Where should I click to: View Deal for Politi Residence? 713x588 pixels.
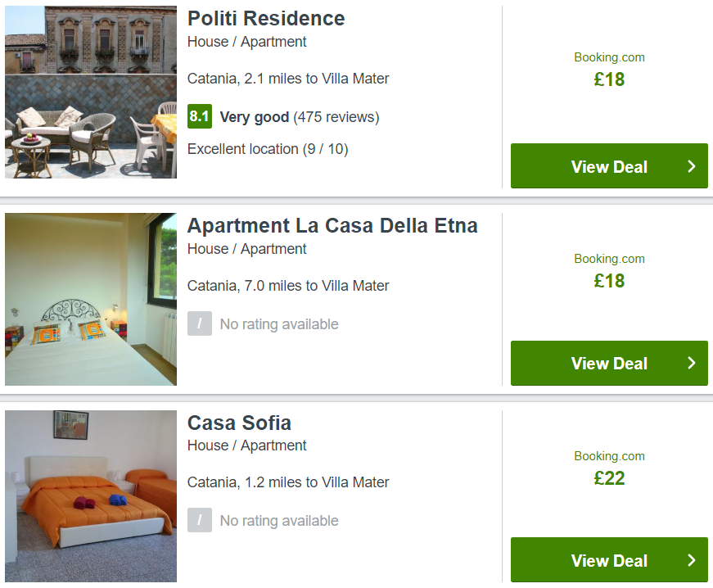[x=609, y=166]
